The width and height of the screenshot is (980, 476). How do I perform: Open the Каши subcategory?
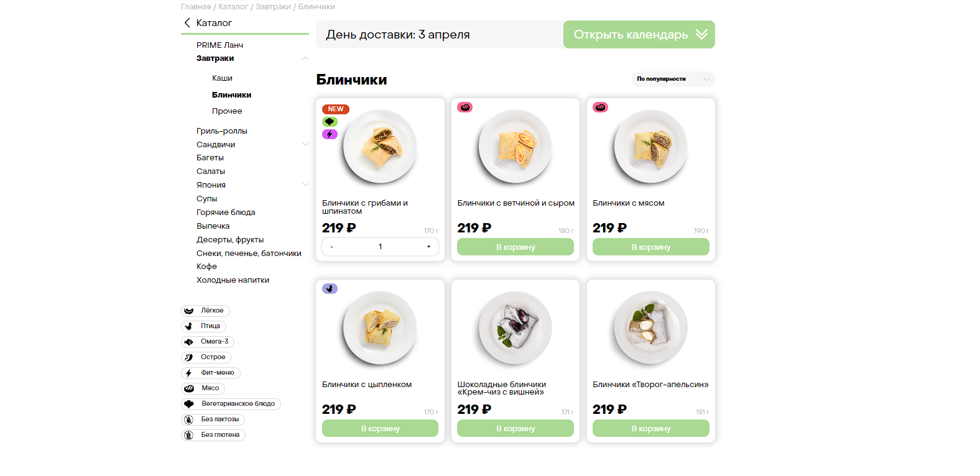222,78
